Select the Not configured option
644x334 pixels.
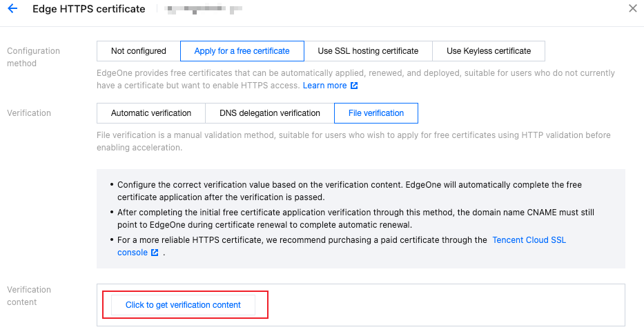click(x=139, y=51)
